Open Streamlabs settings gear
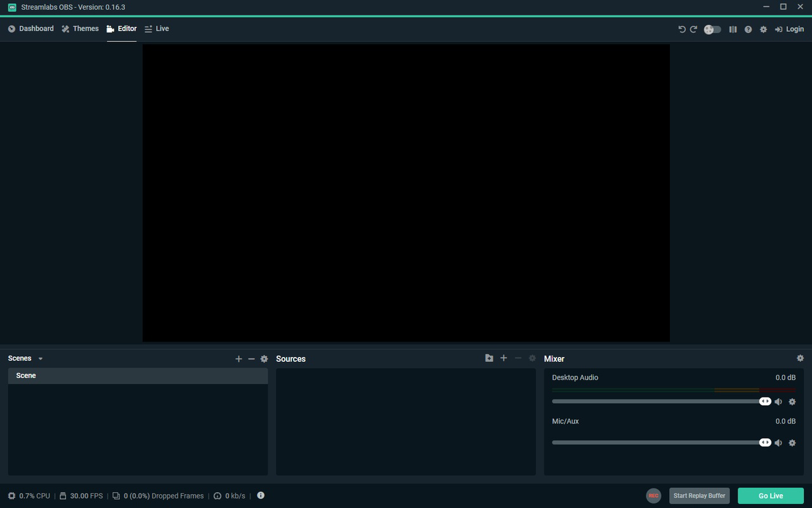The height and width of the screenshot is (508, 812). pos(763,29)
